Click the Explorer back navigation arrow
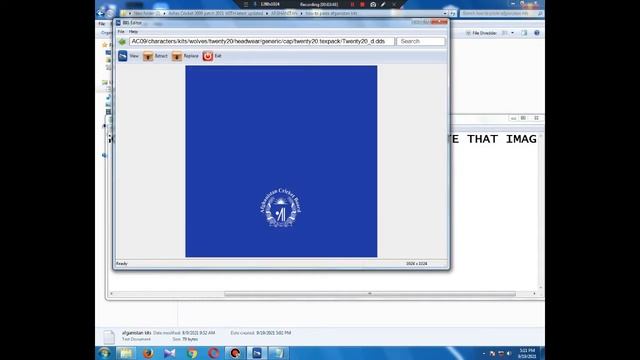 coord(100,13)
